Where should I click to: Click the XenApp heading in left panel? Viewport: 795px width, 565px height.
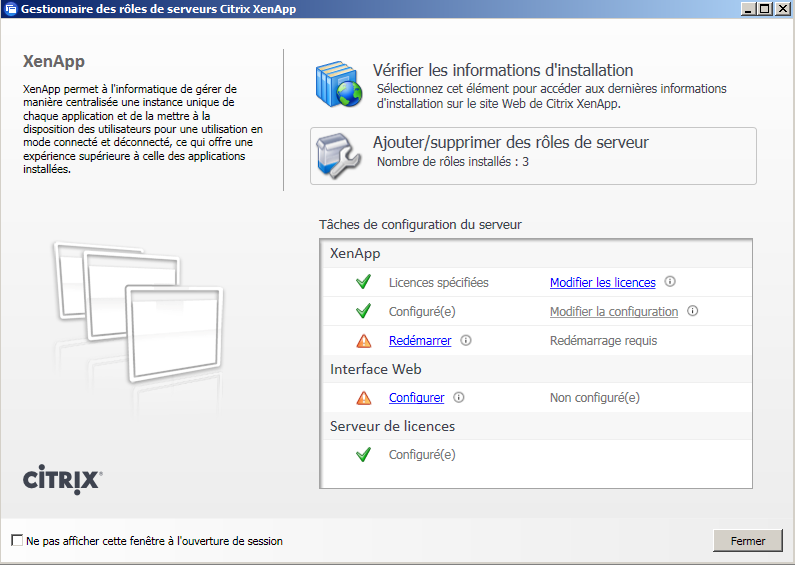tap(54, 61)
